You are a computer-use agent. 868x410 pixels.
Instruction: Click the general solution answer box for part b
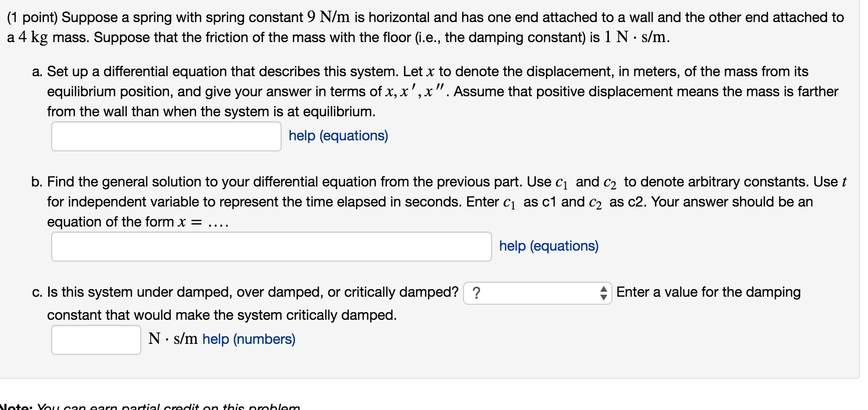(271, 246)
